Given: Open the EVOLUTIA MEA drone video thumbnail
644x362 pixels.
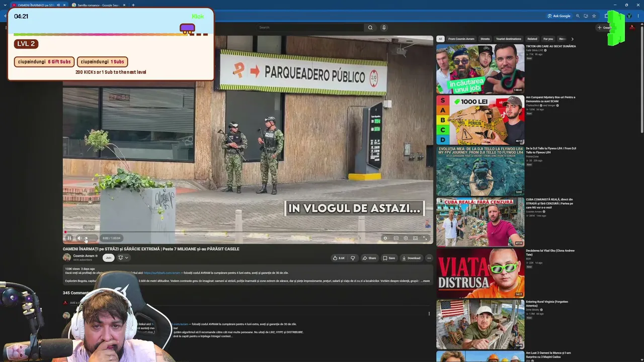Looking at the screenshot, I should [x=480, y=171].
